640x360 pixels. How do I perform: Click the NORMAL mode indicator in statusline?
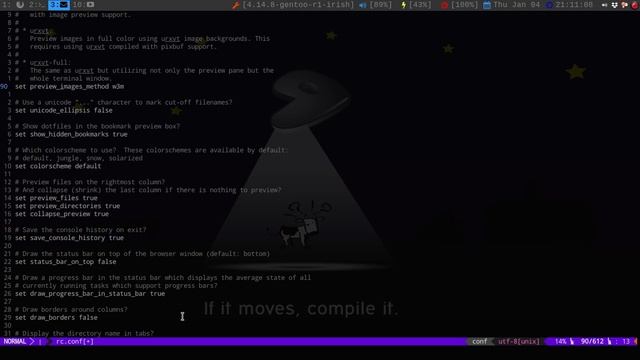[x=15, y=342]
